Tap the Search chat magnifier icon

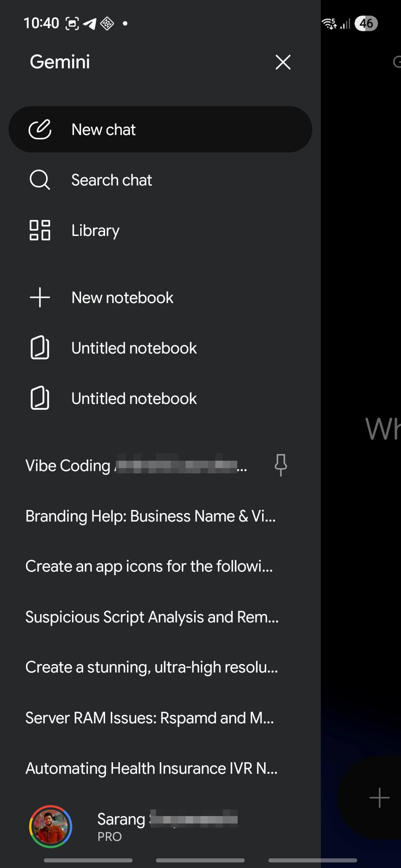point(40,180)
